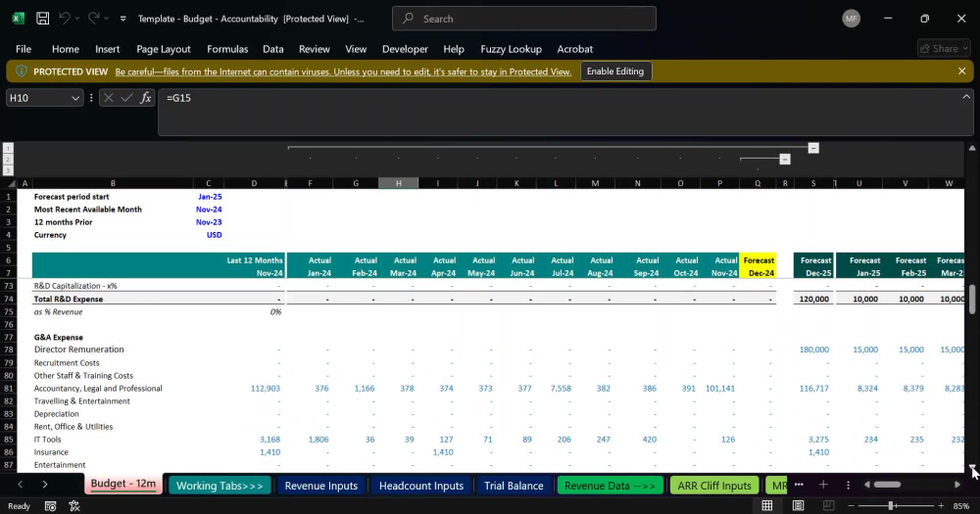Select the Working Tabs>>> sheet tab

click(220, 486)
